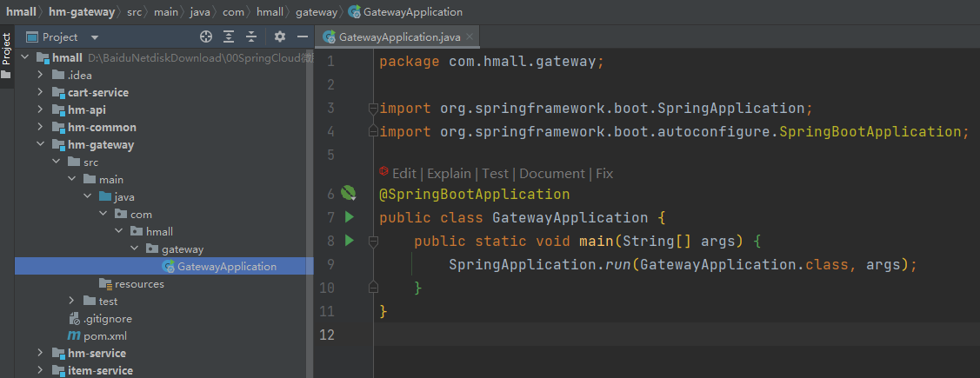
Task: Collapse the src folder
Action: coord(57,162)
